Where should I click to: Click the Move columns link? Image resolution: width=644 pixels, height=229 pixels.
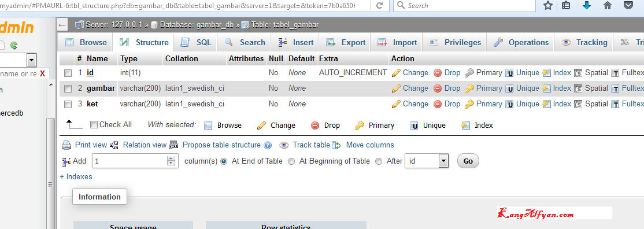point(370,145)
